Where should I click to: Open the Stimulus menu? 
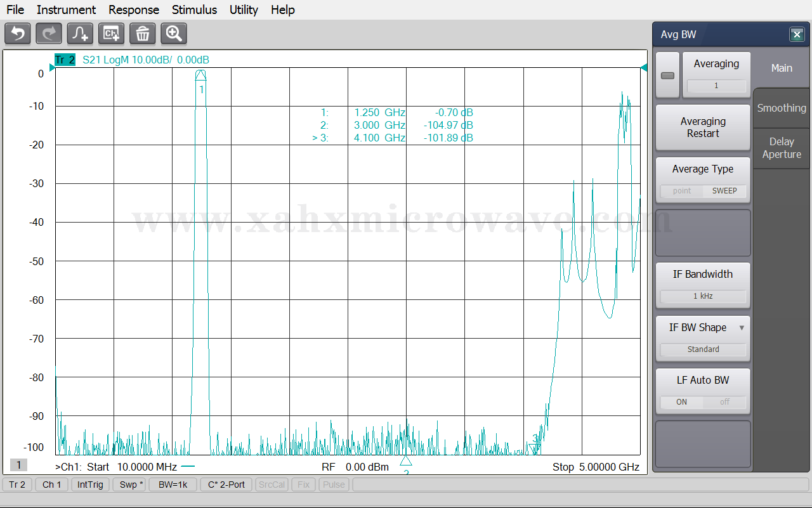(194, 10)
